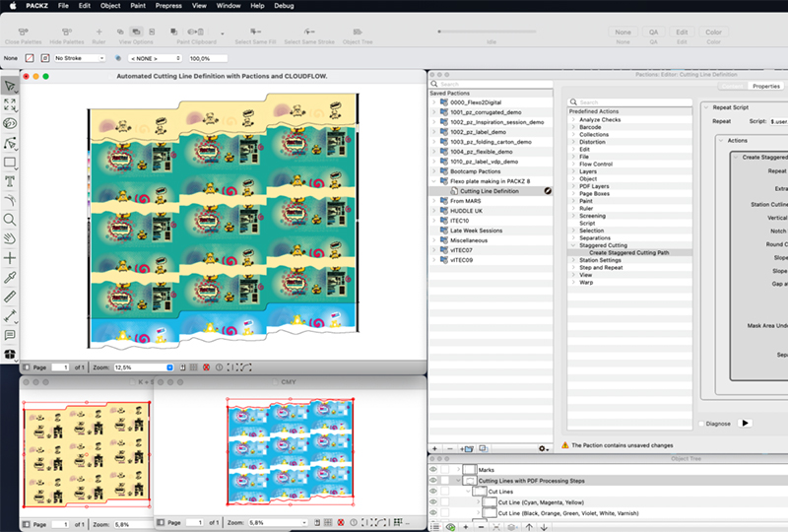Click Select Same Fill toolbar icon

tap(255, 33)
